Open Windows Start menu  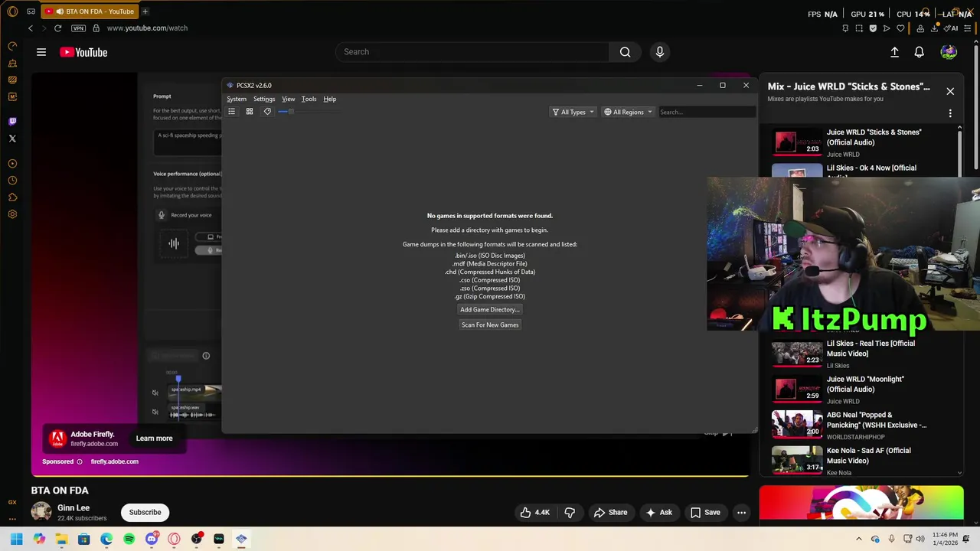pos(16,539)
